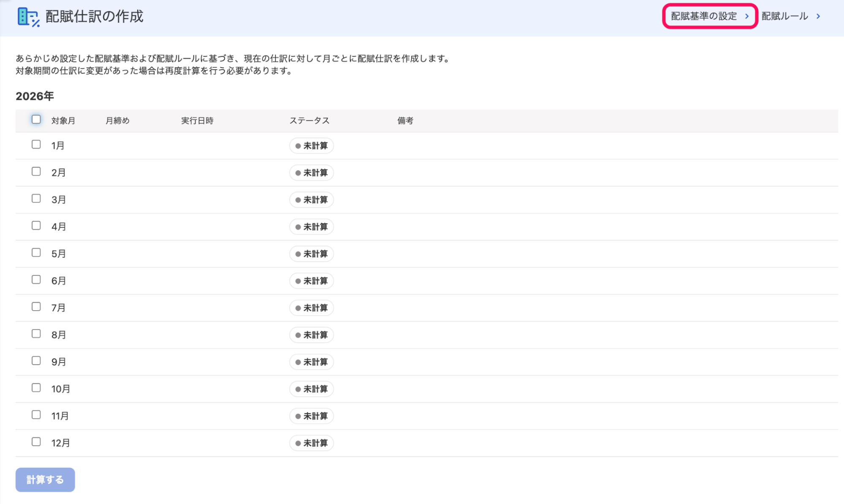The width and height of the screenshot is (844, 504).
Task: Click the 6月 month label
Action: tap(59, 281)
